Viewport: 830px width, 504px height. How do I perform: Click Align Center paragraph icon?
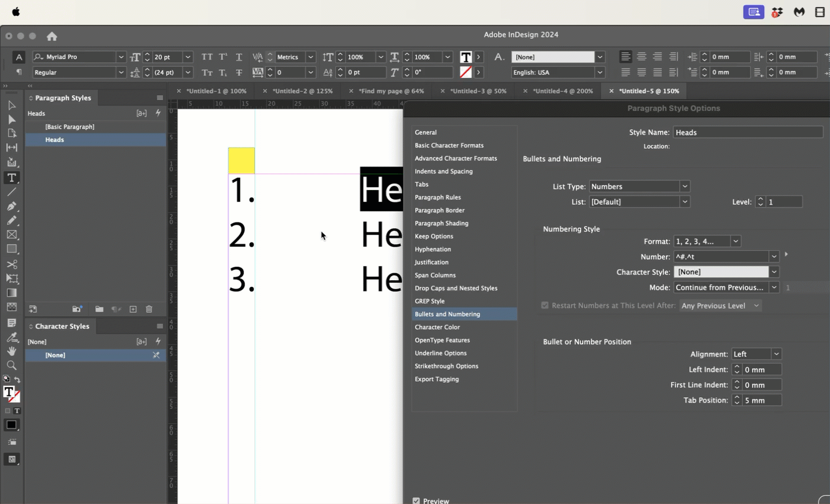(x=642, y=57)
